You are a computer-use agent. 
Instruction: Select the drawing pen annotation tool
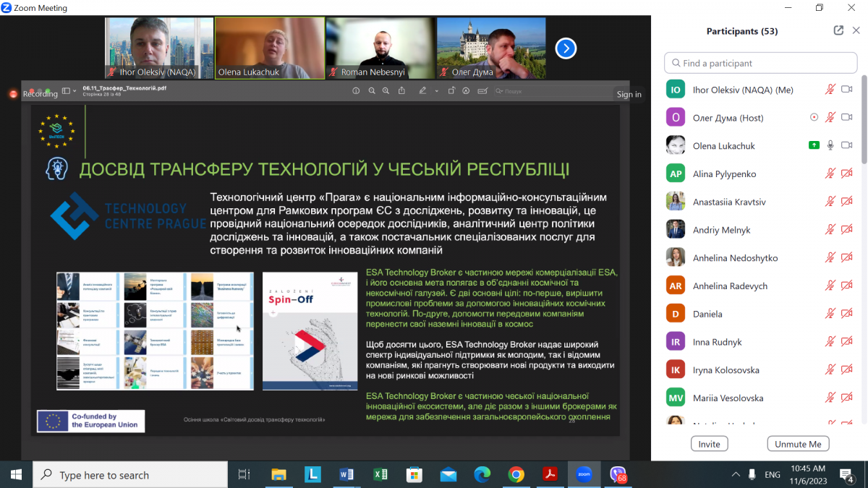423,91
